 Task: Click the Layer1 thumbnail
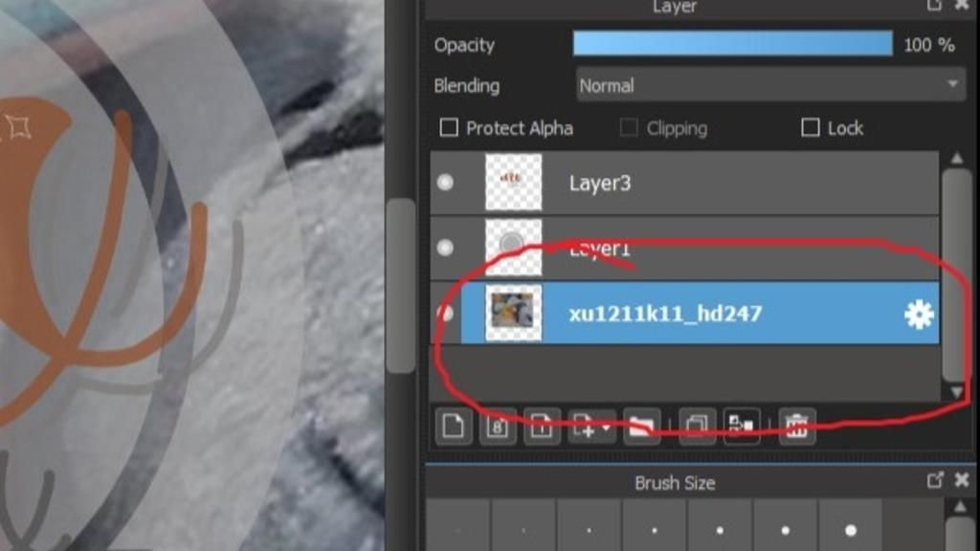(513, 248)
